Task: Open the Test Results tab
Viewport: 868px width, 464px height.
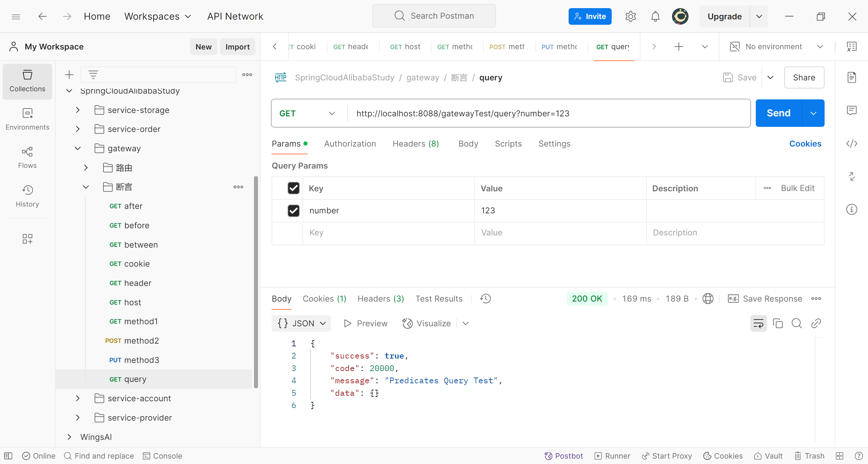Action: 439,298
